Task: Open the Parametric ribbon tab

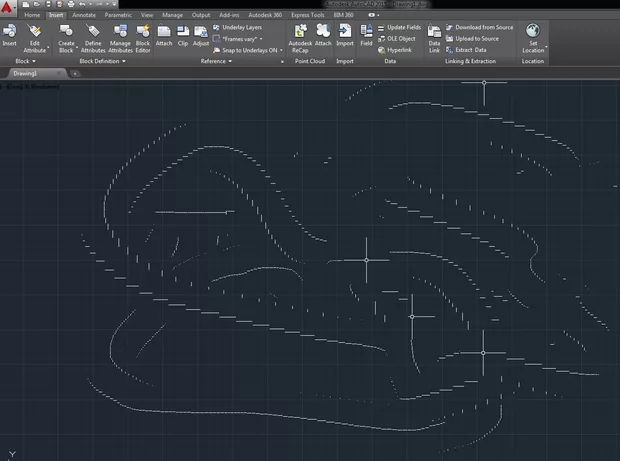Action: click(118, 16)
